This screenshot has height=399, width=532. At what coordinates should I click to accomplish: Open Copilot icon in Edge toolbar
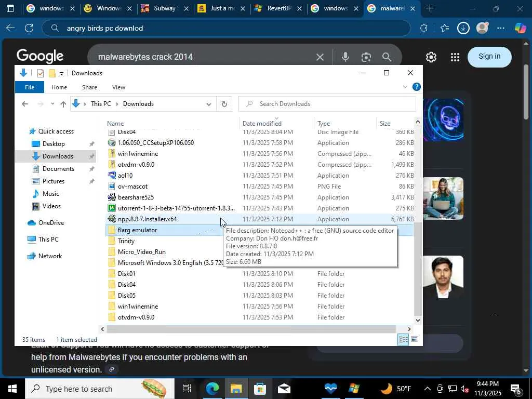pos(520,28)
